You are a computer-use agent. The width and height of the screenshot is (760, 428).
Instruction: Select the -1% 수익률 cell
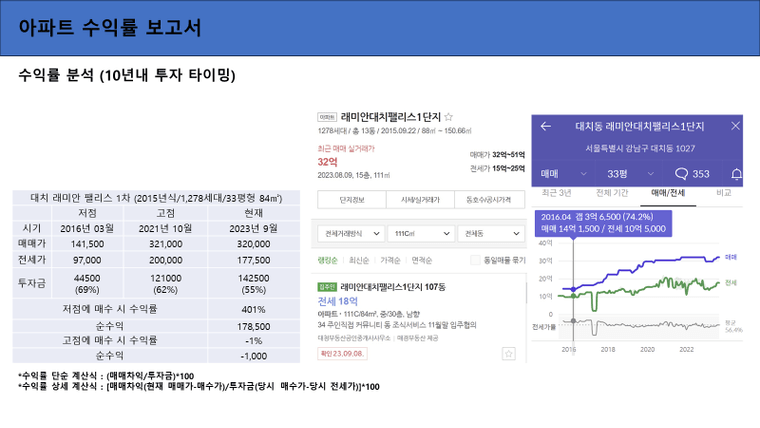[x=253, y=340]
